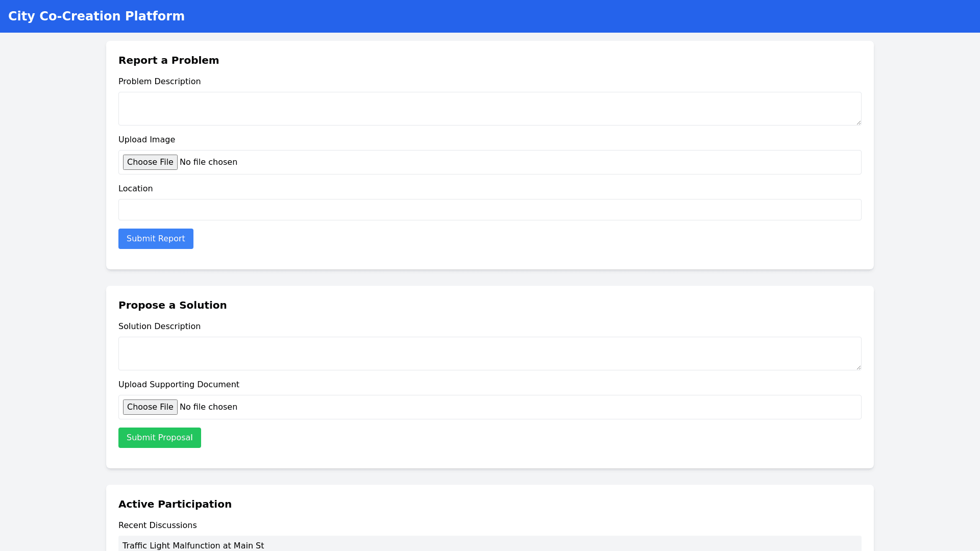This screenshot has width=980, height=551.
Task: Click the Active Participation heading
Action: [x=175, y=504]
